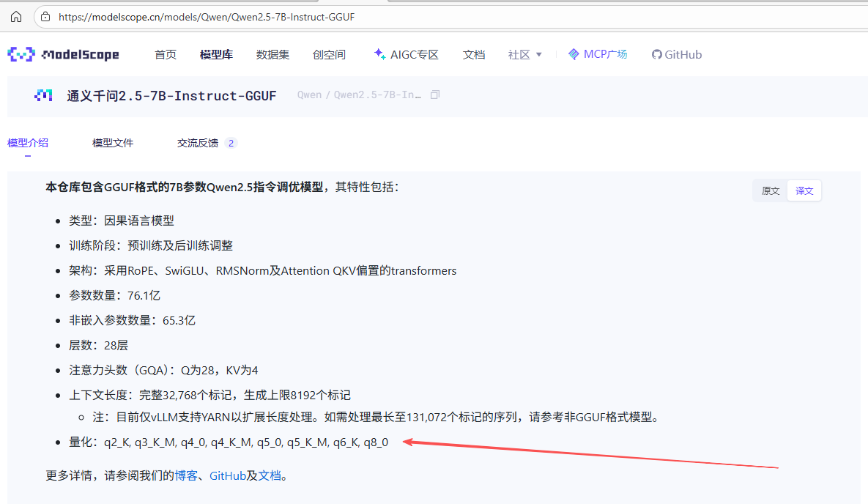Click the 类型：因果语言模型 line
The width and height of the screenshot is (868, 504).
click(x=122, y=220)
